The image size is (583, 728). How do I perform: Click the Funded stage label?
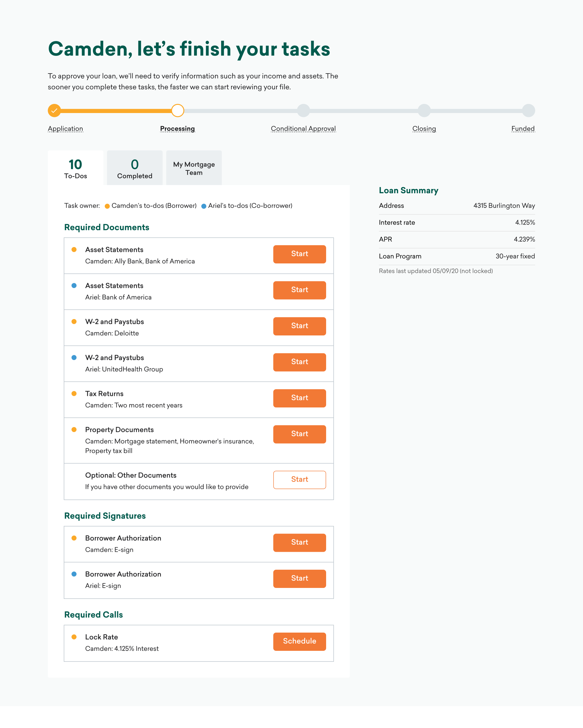523,129
